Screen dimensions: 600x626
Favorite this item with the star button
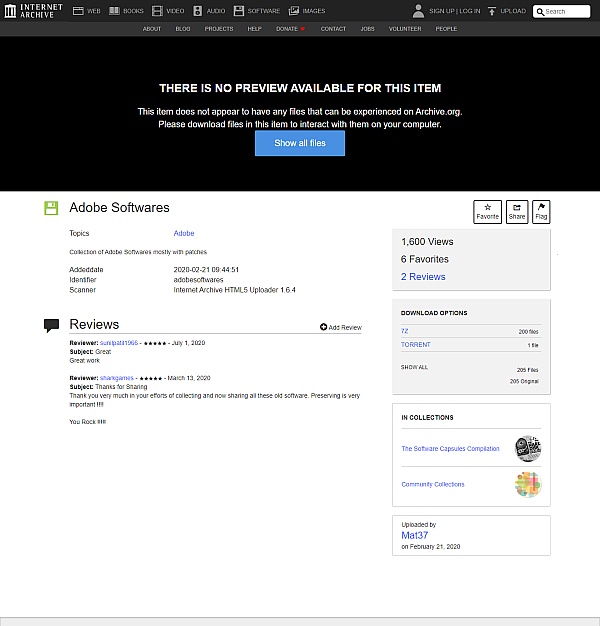click(x=487, y=212)
